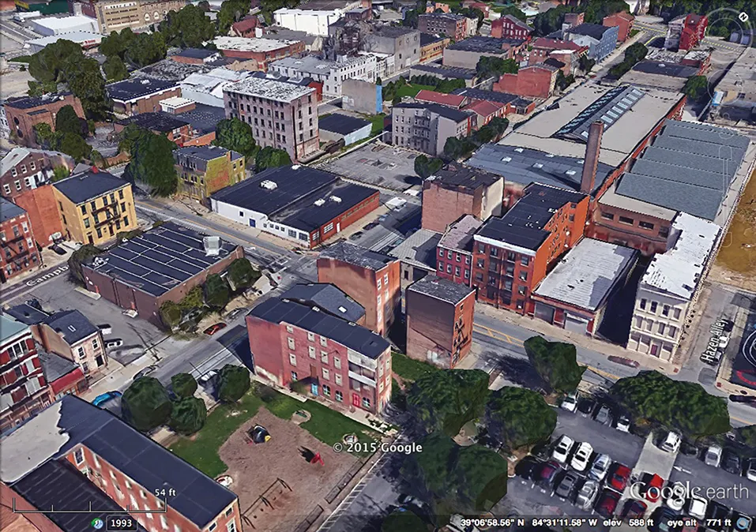
Task: Click the red playground equipment in the dirt lot
Action: point(310,455)
